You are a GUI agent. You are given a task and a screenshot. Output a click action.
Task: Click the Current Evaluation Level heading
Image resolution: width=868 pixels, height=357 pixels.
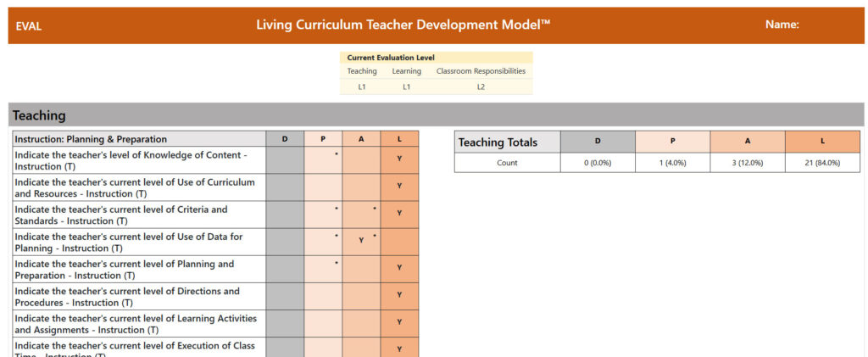(391, 58)
